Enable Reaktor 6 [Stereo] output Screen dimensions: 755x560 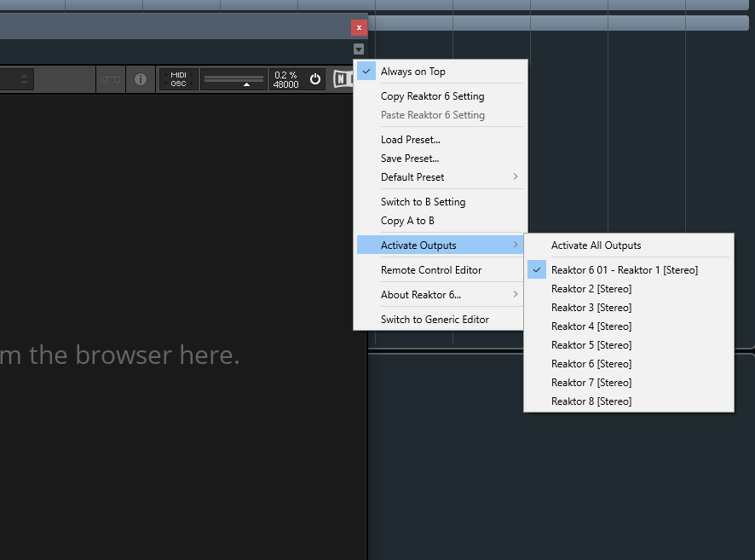click(629, 364)
